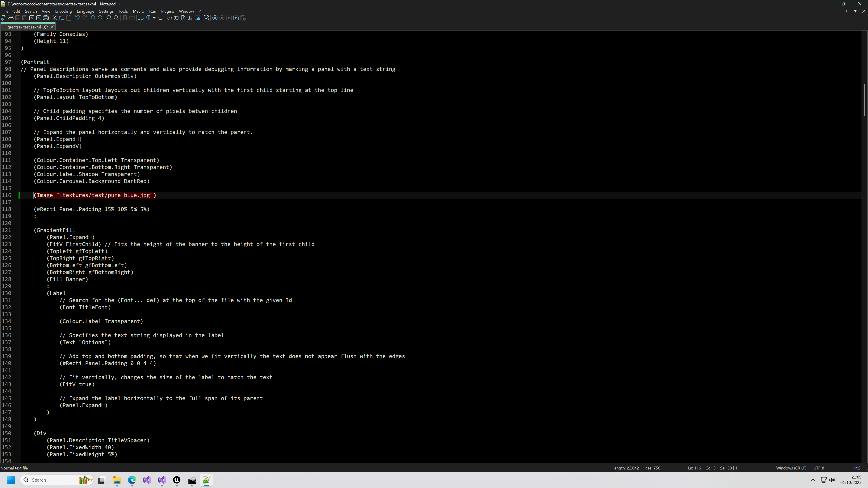Click the Zoom In toolbar icon
Viewport: 868px width, 488px height.
[x=109, y=18]
